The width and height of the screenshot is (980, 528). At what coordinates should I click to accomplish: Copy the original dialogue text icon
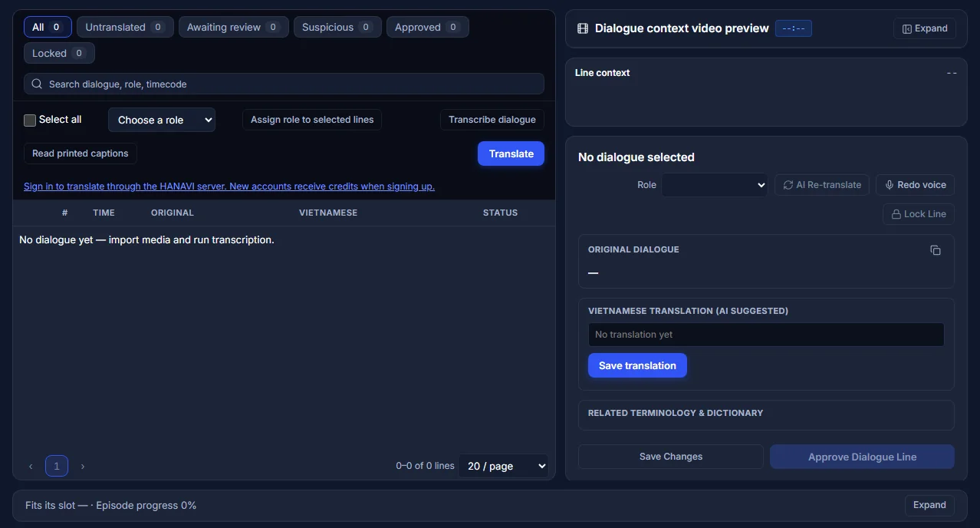(x=935, y=250)
